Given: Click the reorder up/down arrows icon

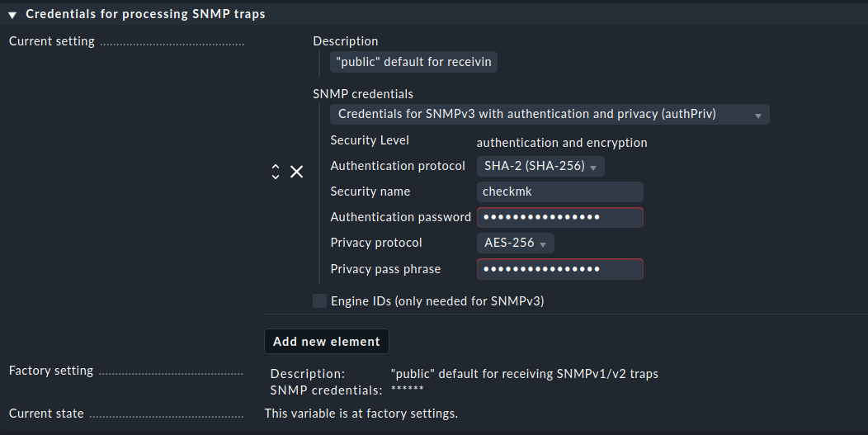Looking at the screenshot, I should [x=276, y=172].
